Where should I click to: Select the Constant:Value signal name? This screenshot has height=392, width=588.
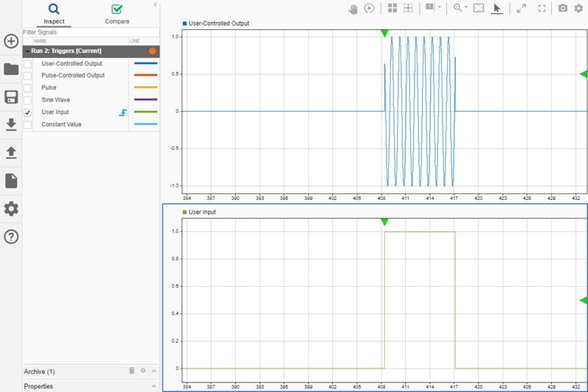click(61, 124)
